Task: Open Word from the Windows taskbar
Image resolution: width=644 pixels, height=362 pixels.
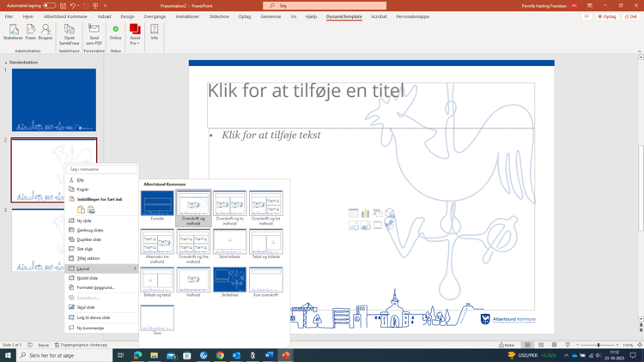Action: pos(269,355)
